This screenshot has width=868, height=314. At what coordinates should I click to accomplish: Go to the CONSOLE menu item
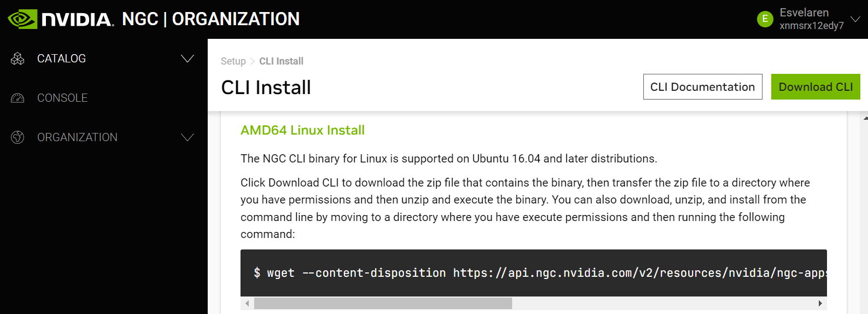[x=62, y=98]
